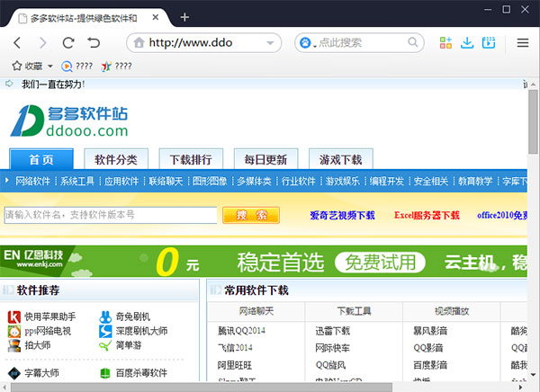Click the 字幕大师 diamond icon

tap(14, 373)
